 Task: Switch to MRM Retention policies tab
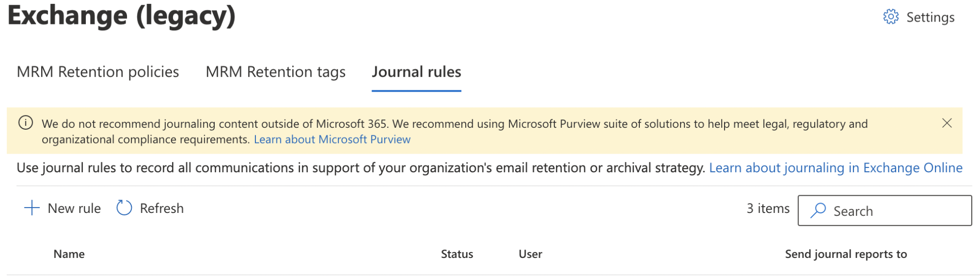coord(98,72)
